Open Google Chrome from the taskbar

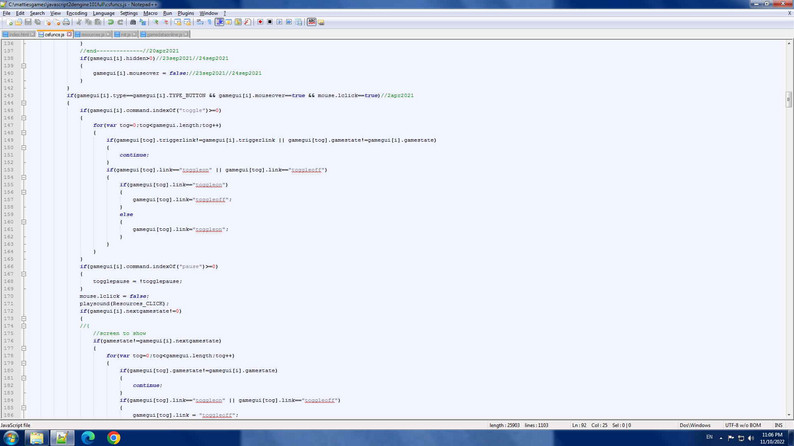[x=113, y=438]
